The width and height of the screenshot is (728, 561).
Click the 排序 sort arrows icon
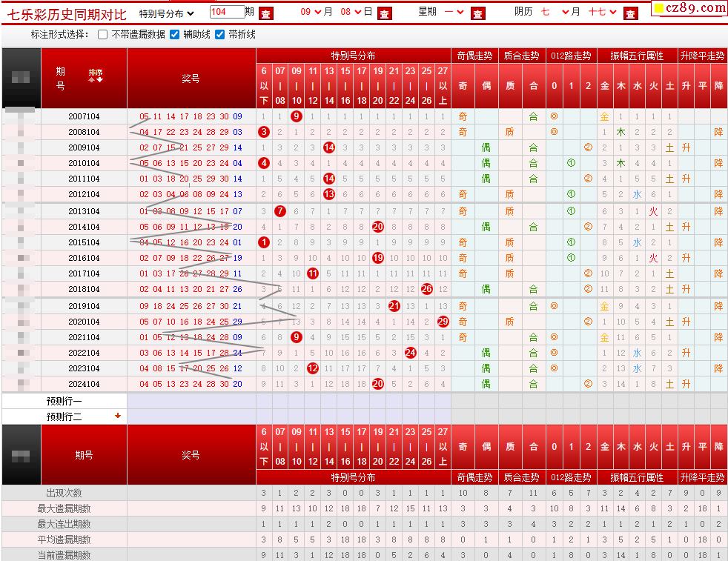click(x=96, y=80)
